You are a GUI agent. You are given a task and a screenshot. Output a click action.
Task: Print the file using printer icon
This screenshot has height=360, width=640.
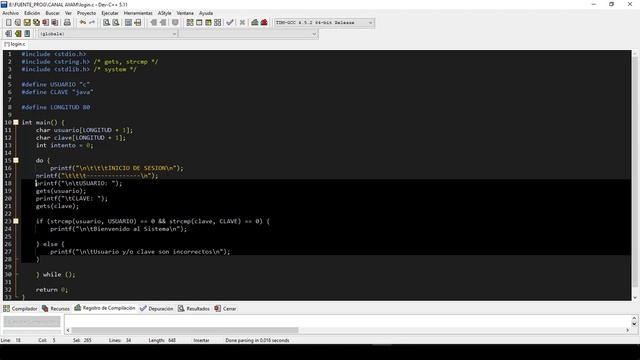[67, 22]
